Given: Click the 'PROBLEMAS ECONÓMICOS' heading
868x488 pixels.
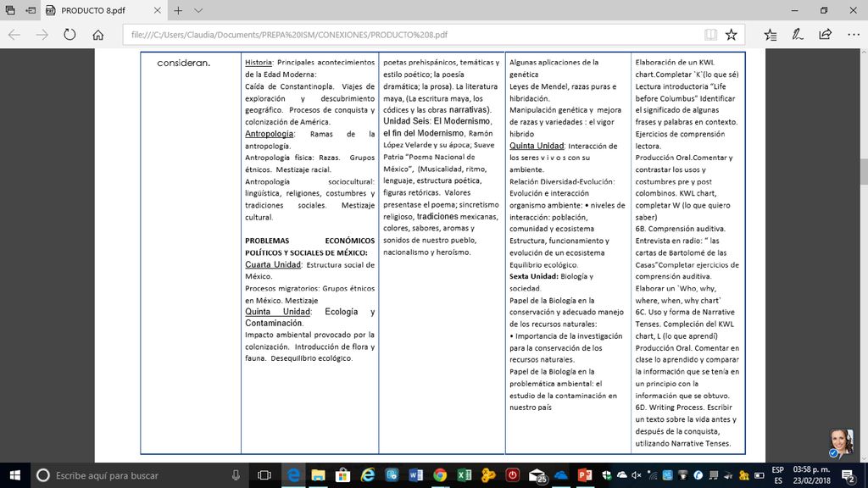Looking at the screenshot, I should tap(310, 241).
